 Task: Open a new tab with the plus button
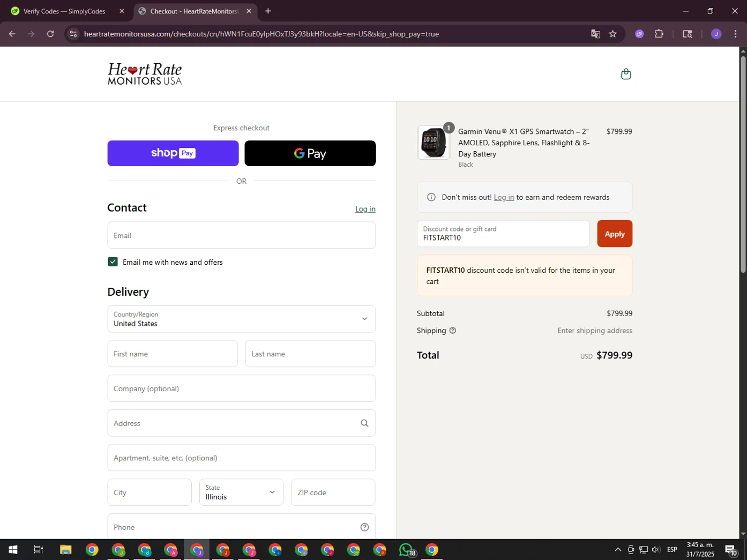click(x=268, y=11)
